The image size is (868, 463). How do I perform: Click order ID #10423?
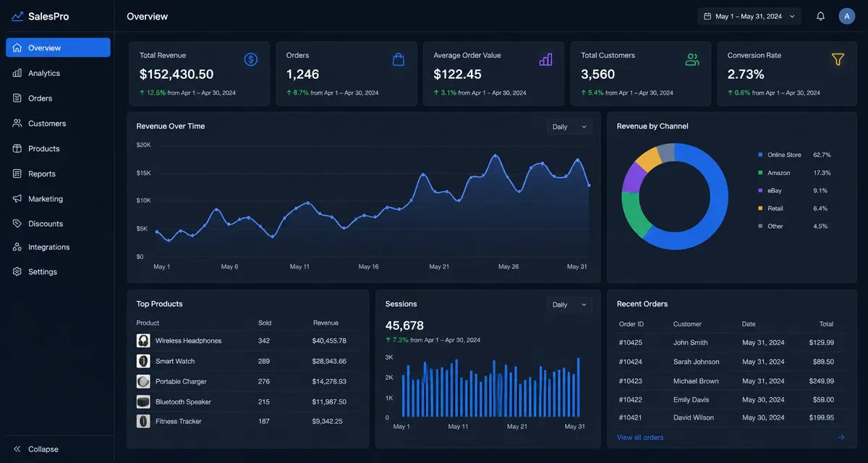pyautogui.click(x=631, y=381)
